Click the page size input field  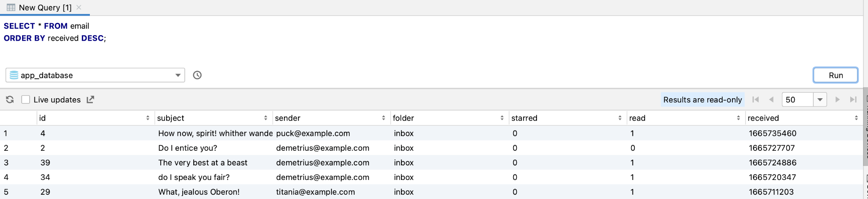(x=797, y=99)
